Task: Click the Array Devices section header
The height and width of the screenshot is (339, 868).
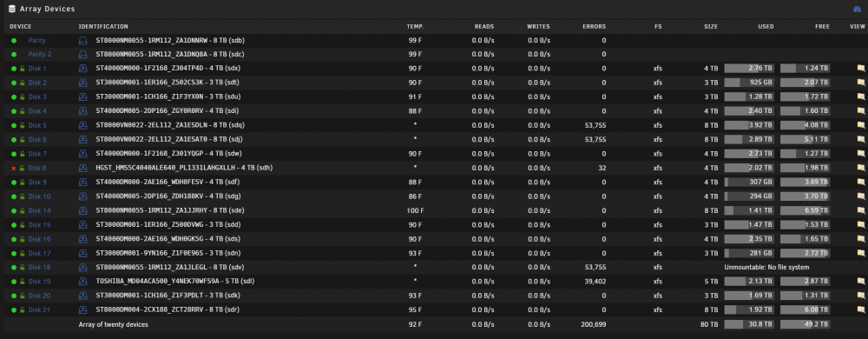Action: (42, 9)
